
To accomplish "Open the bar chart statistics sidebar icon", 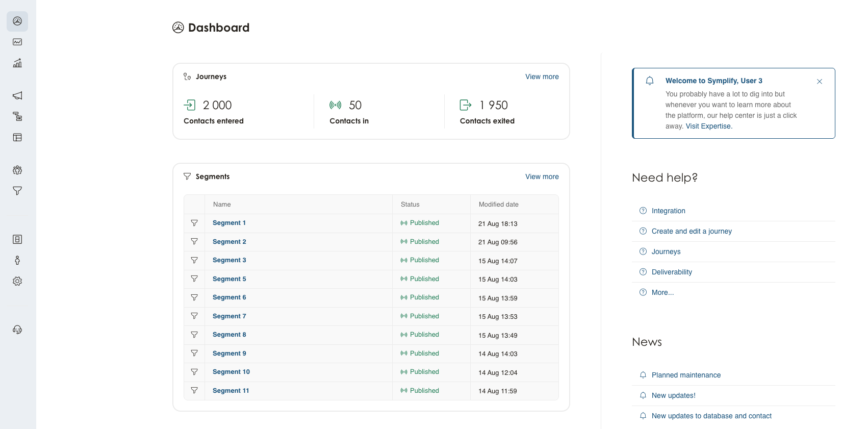I will (x=17, y=63).
